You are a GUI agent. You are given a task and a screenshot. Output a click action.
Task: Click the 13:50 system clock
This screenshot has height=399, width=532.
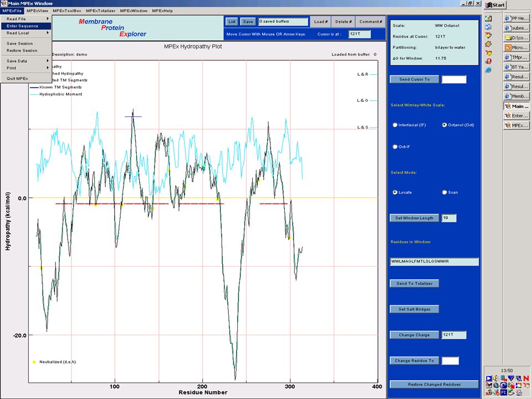point(507,371)
